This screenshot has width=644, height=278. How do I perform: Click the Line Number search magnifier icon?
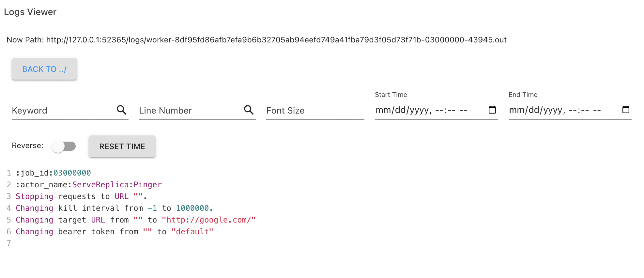click(x=249, y=110)
